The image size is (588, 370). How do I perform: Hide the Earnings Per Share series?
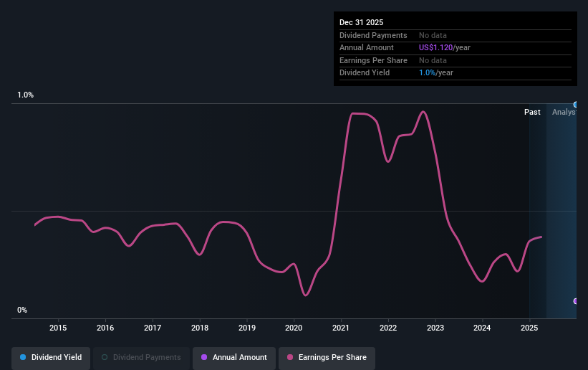point(327,357)
